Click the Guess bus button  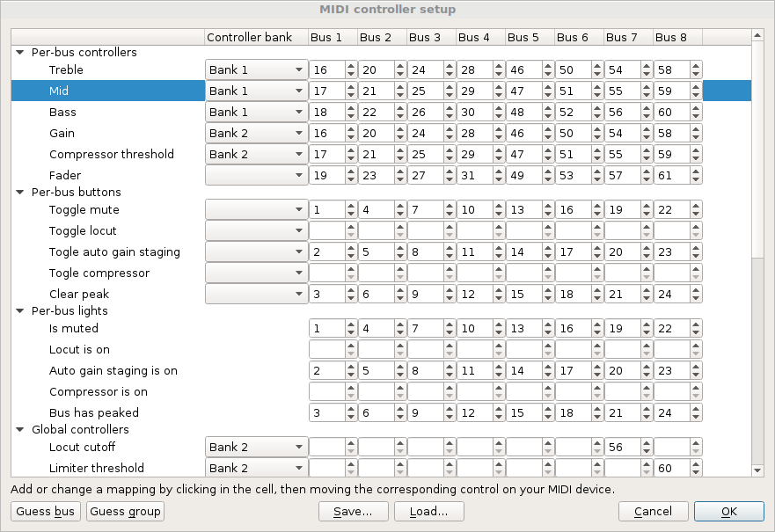pyautogui.click(x=46, y=511)
